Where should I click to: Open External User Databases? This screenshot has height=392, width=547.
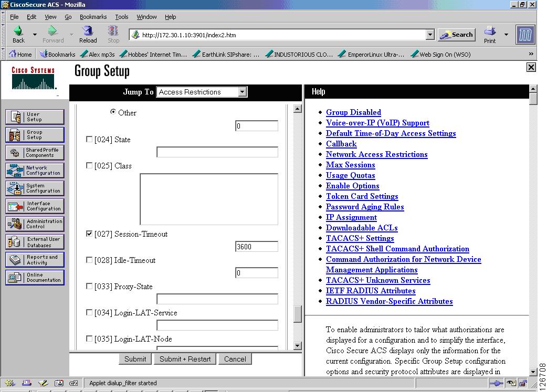click(35, 242)
